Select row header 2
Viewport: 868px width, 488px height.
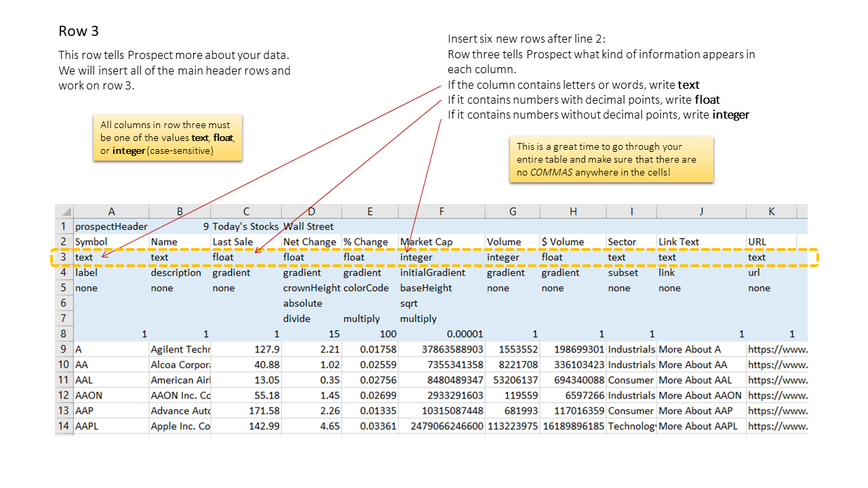coord(64,242)
